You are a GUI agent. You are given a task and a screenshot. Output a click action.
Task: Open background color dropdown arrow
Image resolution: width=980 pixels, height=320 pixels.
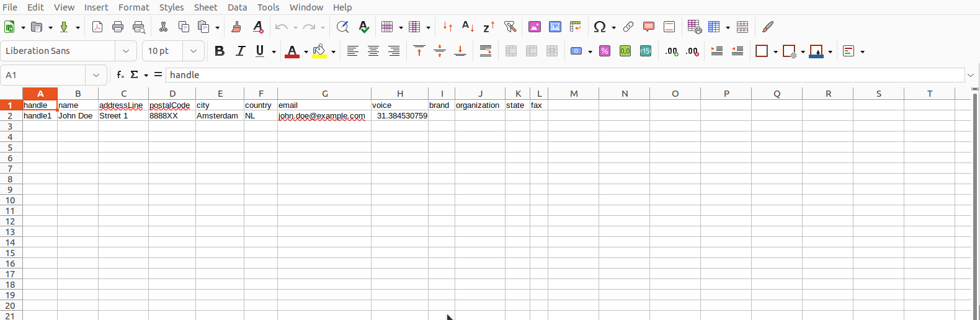(333, 51)
